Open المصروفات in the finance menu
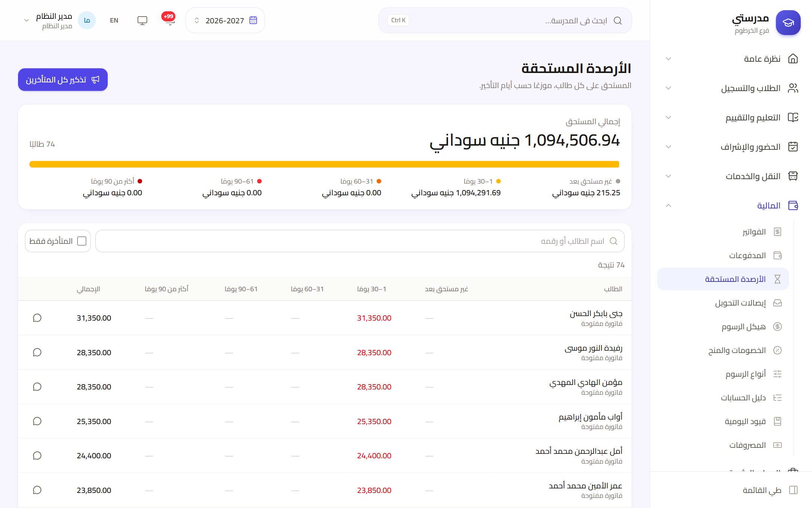 [x=723, y=445]
